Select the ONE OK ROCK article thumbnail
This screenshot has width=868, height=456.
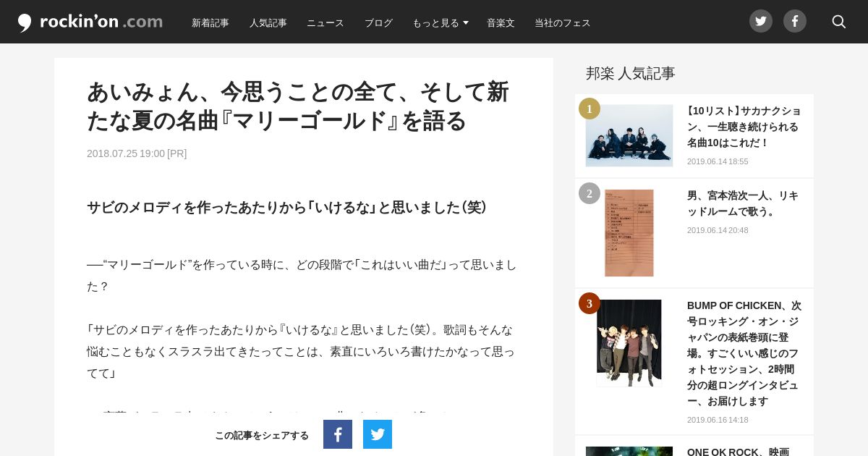pos(629,452)
